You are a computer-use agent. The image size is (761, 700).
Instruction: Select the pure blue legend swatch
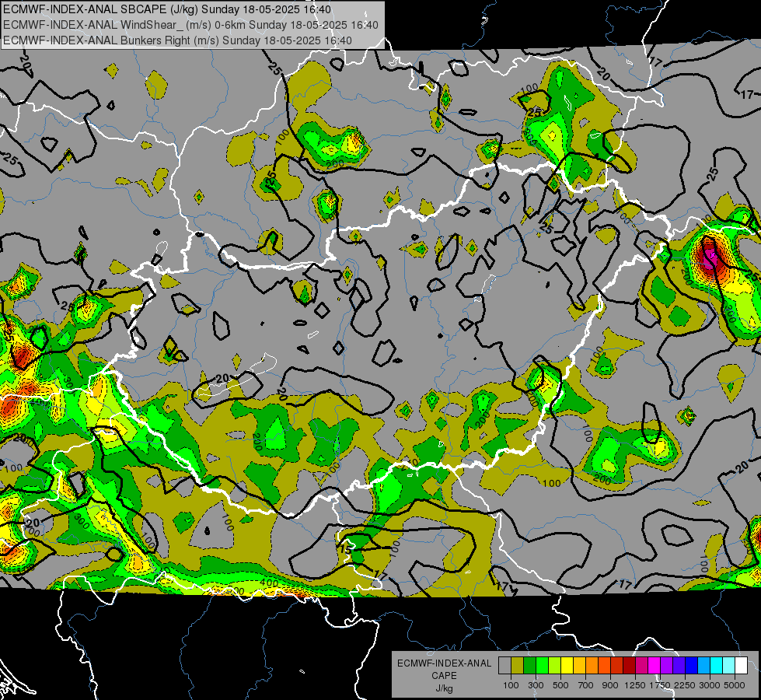point(691,666)
